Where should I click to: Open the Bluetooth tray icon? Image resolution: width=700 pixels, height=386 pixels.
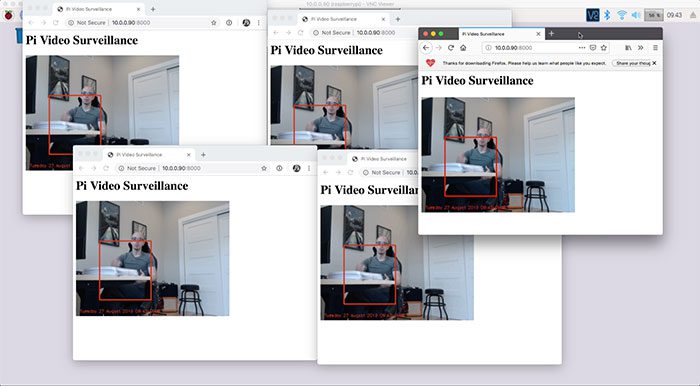[x=607, y=15]
